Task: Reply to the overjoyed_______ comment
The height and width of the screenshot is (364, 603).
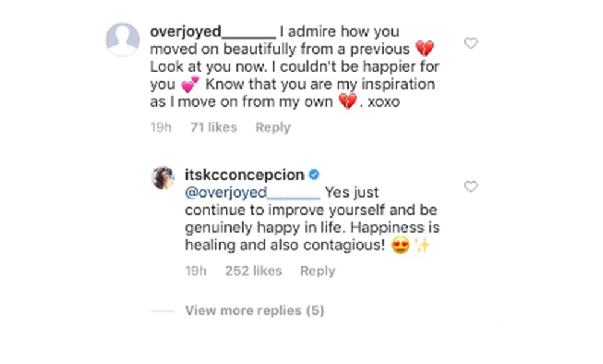Action: coord(273,128)
